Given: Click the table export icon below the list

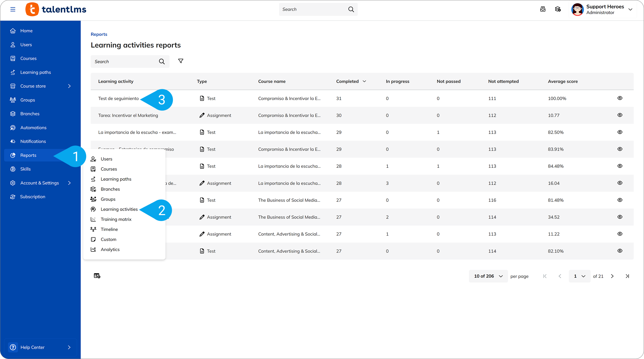Looking at the screenshot, I should click(x=97, y=276).
